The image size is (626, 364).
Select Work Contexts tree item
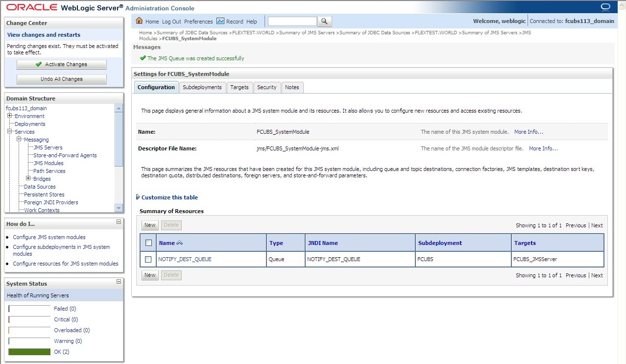(42, 210)
